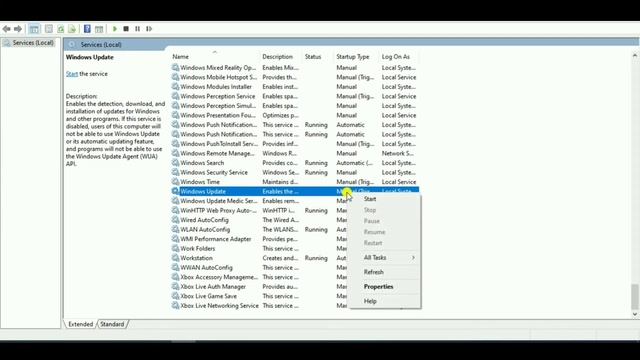Switch to the Standard tab
Viewport: 640px width, 360px height.
tap(112, 324)
